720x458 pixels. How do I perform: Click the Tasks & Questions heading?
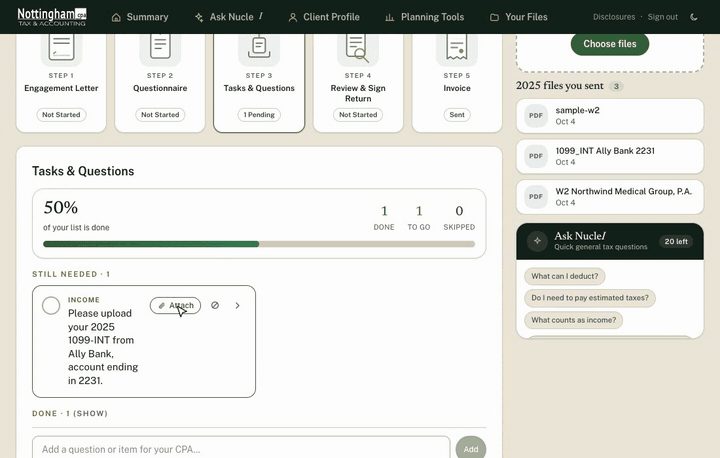83,171
